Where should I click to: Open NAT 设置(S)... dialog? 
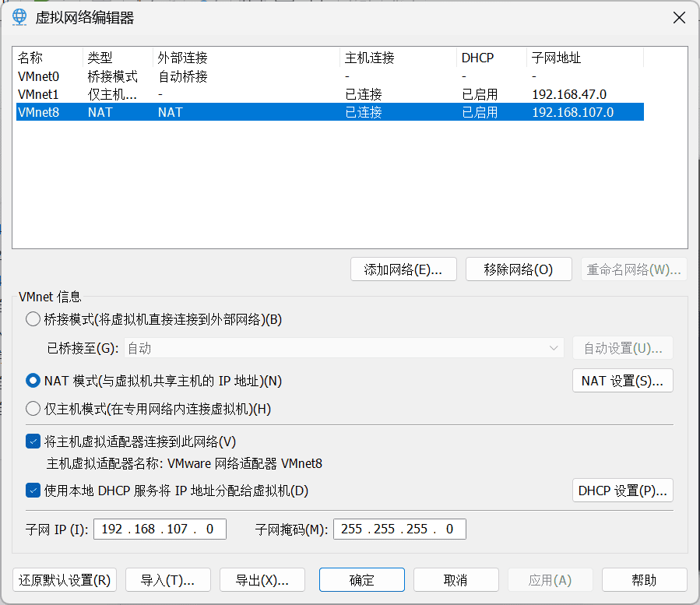[623, 381]
